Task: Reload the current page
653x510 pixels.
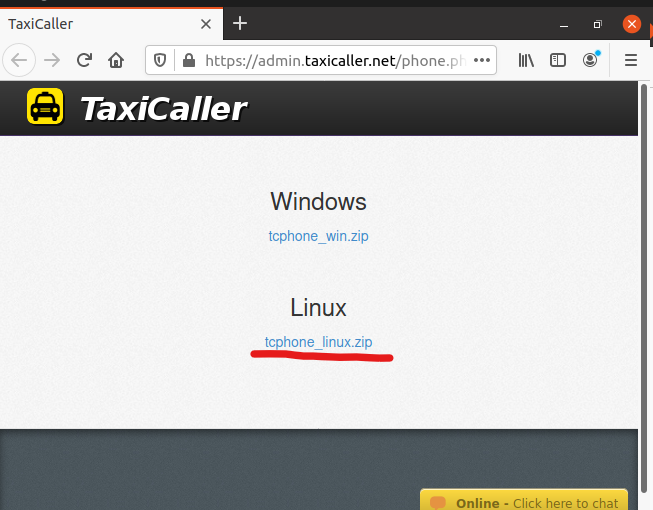Action: [85, 60]
